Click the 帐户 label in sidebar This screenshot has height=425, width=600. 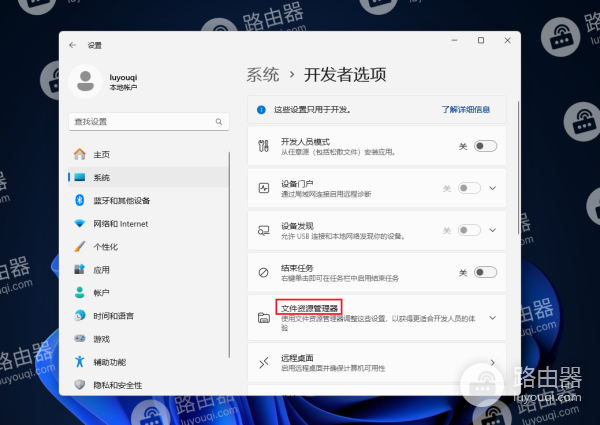click(x=101, y=293)
